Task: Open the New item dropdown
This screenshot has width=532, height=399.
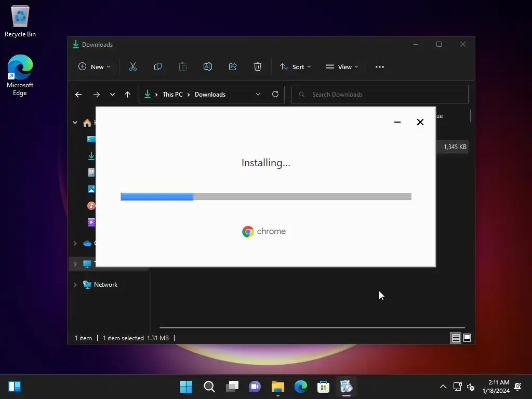Action: [95, 67]
